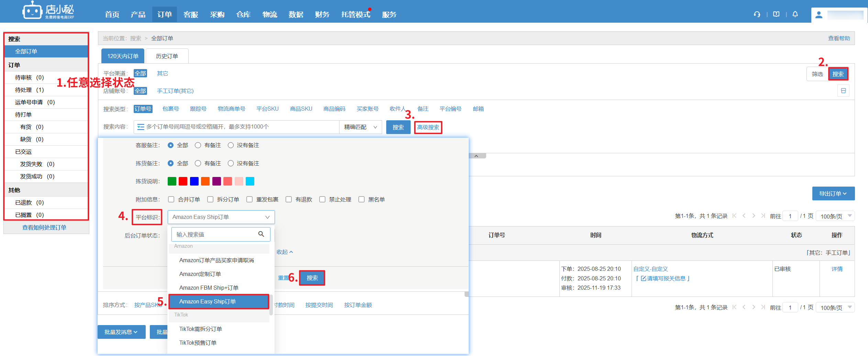868x356 pixels.
Task: Click the magnifier icon in dropdown search box
Action: (261, 234)
